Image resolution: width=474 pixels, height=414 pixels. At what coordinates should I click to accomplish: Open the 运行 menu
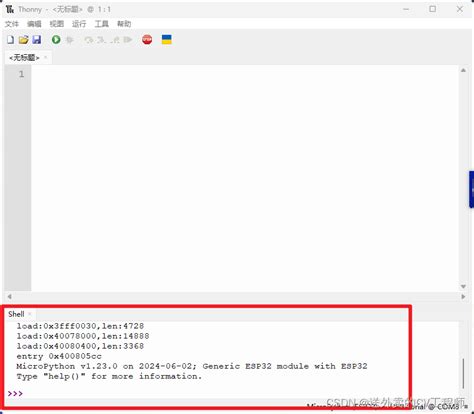point(79,24)
